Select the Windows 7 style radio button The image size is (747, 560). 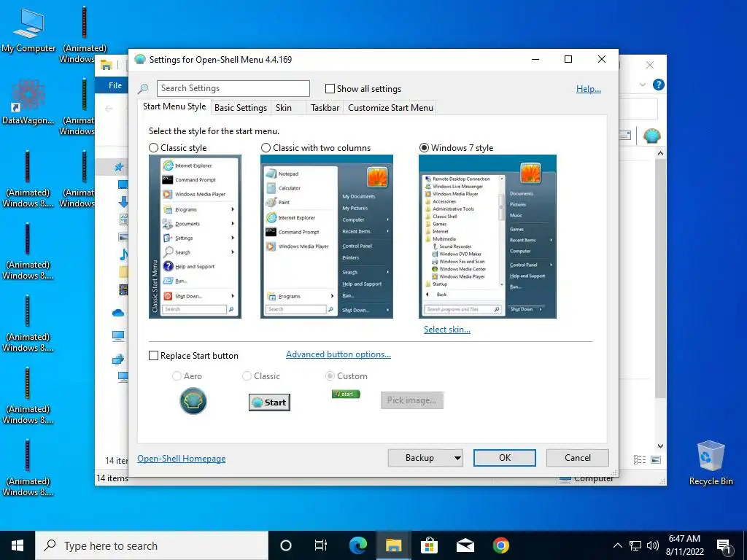pyautogui.click(x=424, y=147)
